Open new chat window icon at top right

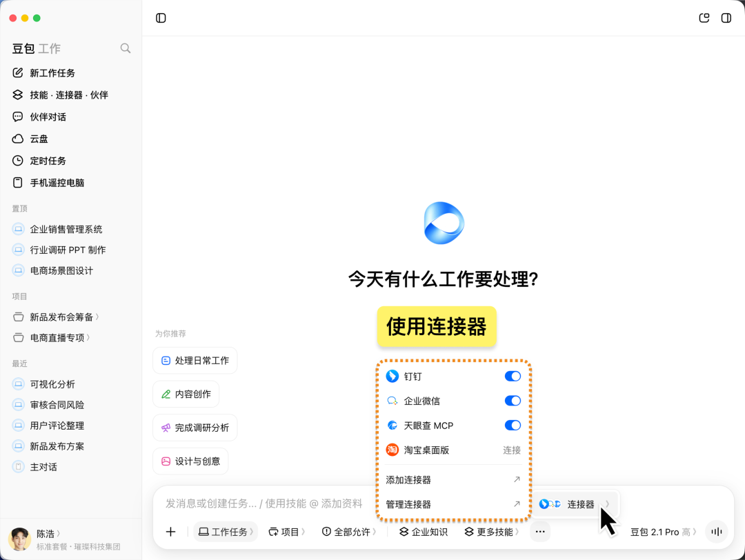tap(704, 18)
